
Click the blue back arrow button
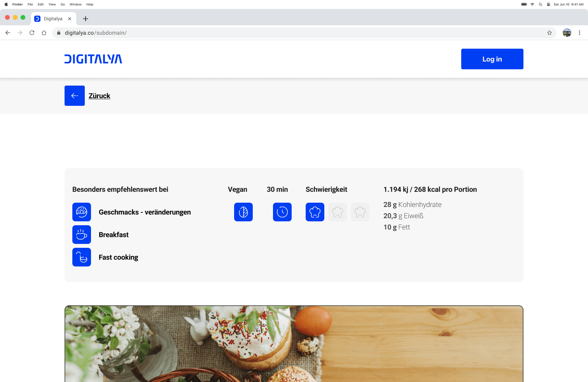coord(75,96)
